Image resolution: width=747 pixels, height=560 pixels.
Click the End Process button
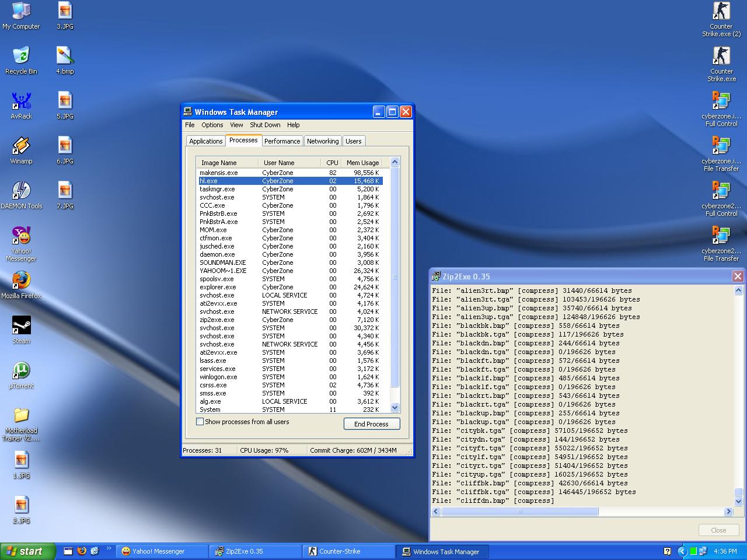pos(371,424)
